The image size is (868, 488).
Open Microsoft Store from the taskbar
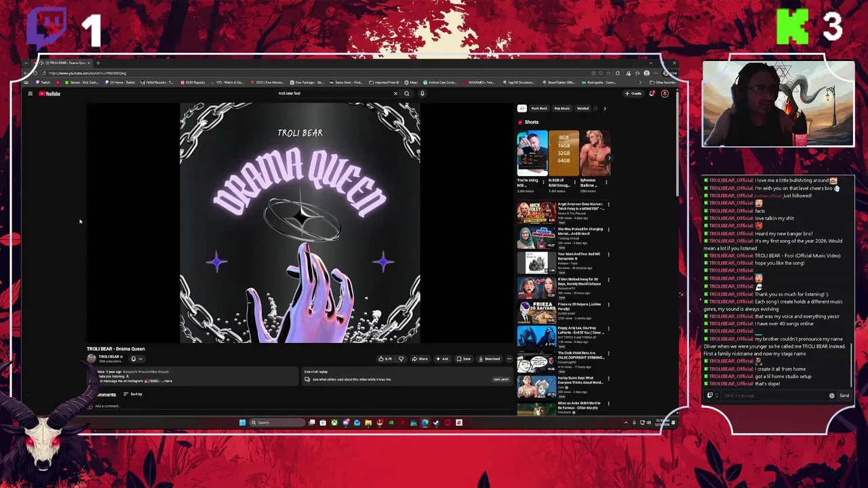(323, 422)
